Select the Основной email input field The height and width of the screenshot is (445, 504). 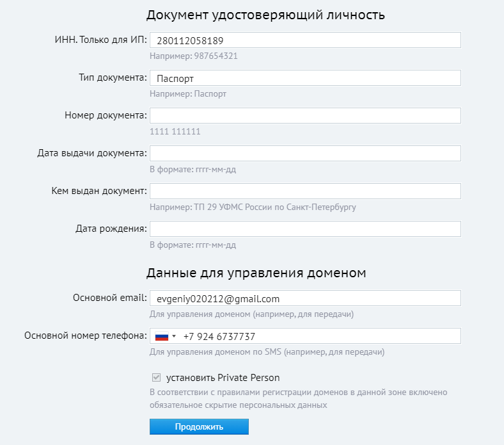click(x=305, y=298)
